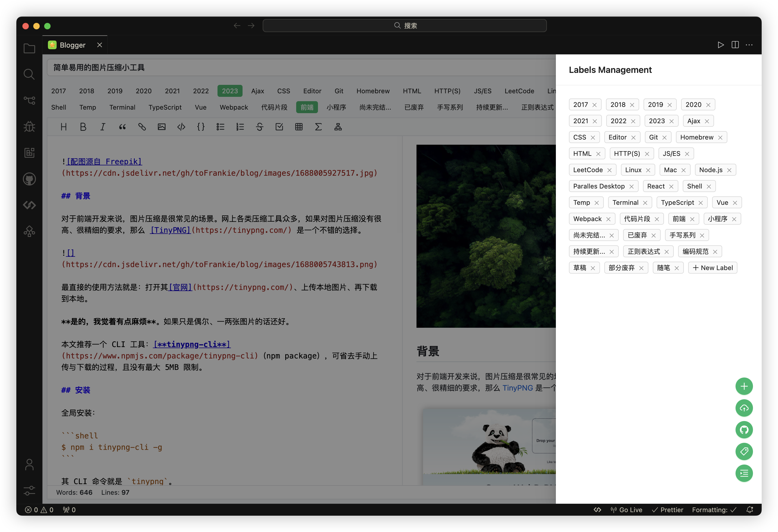Insert math formula with sigma icon
The image size is (778, 532).
[318, 127]
